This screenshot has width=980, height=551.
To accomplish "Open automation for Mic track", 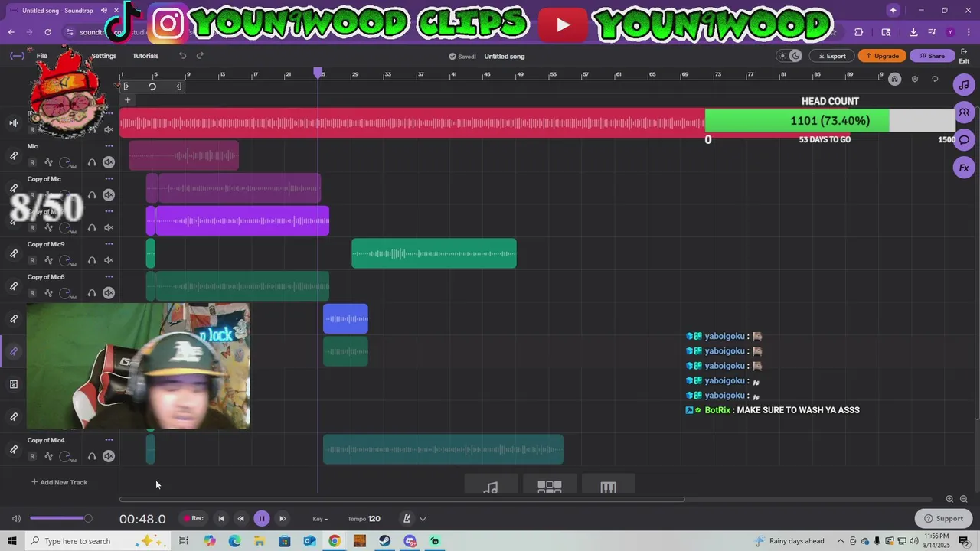I will 48,162.
